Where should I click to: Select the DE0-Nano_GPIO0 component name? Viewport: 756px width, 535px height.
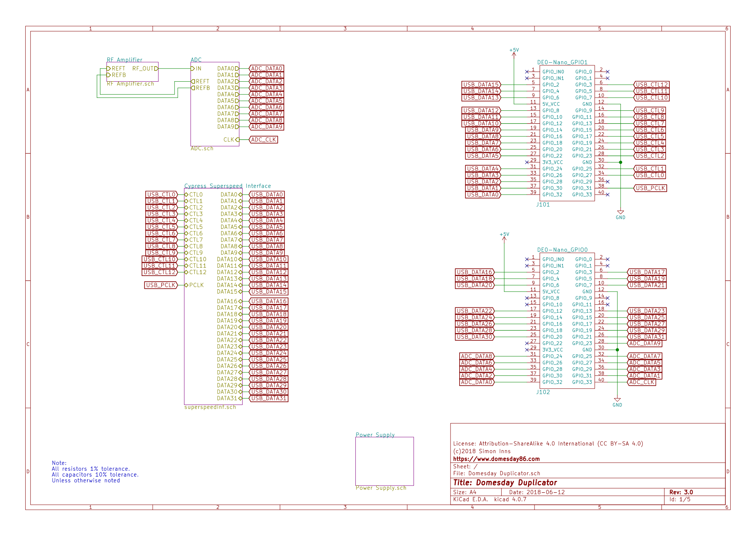tap(562, 250)
